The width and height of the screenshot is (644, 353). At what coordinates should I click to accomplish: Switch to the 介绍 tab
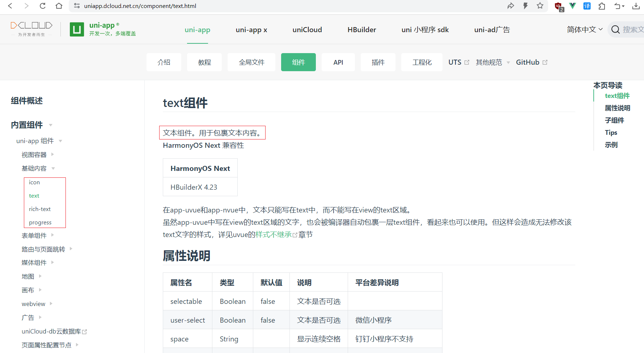pos(164,62)
